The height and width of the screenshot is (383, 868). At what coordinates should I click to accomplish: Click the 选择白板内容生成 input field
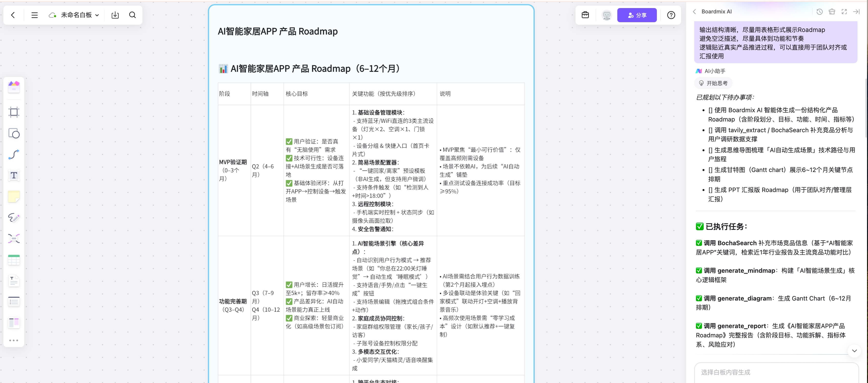point(776,372)
